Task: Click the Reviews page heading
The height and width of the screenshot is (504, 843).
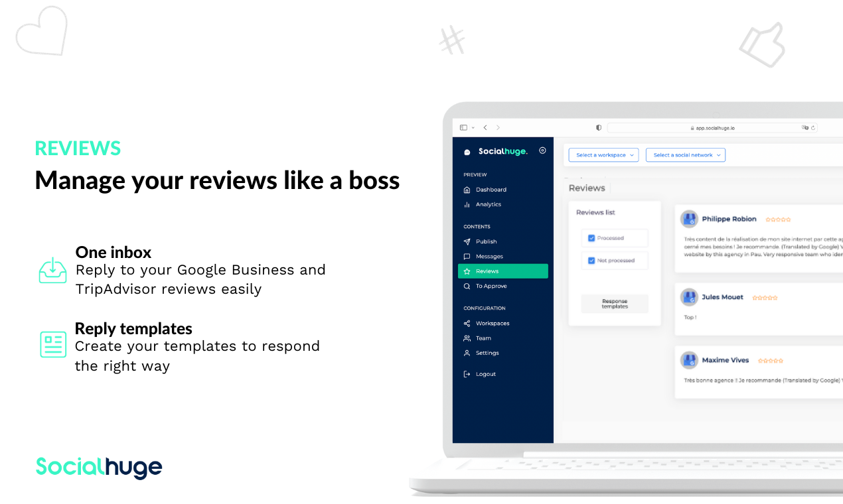Action: coord(587,188)
